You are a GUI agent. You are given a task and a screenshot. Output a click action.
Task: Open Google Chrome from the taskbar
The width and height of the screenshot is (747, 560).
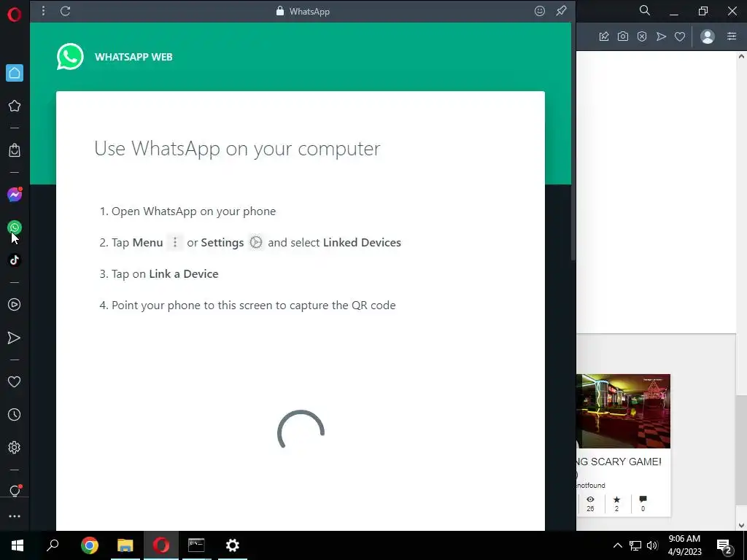coord(89,545)
